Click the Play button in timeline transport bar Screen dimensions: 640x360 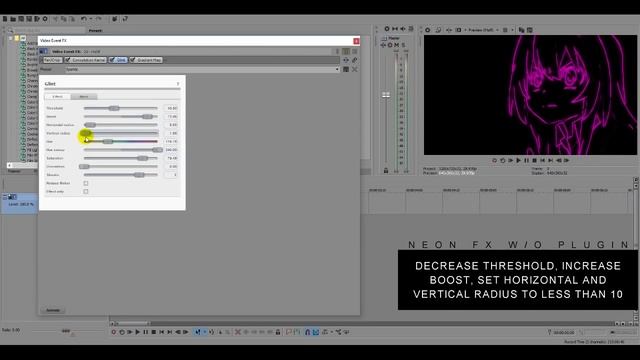coord(138,332)
